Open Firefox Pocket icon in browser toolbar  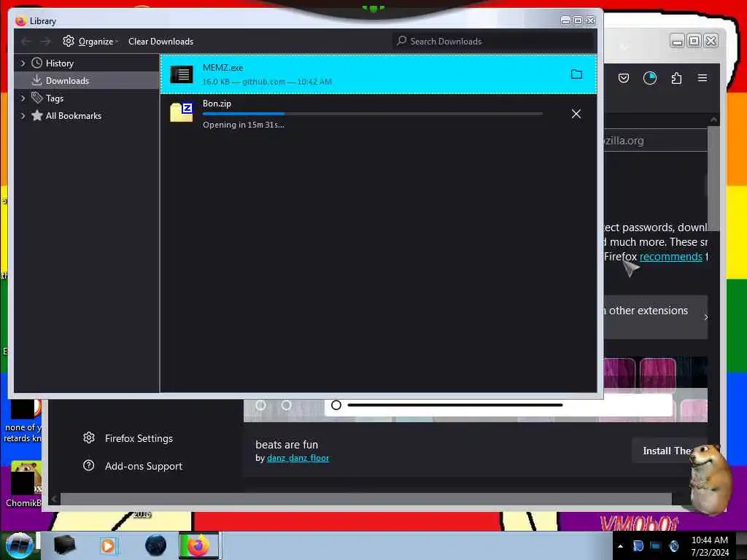(624, 78)
